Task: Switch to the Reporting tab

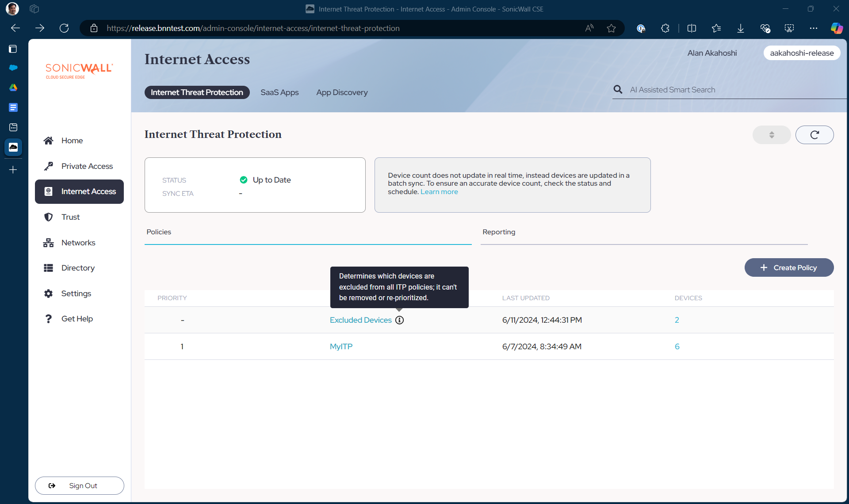Action: tap(499, 232)
